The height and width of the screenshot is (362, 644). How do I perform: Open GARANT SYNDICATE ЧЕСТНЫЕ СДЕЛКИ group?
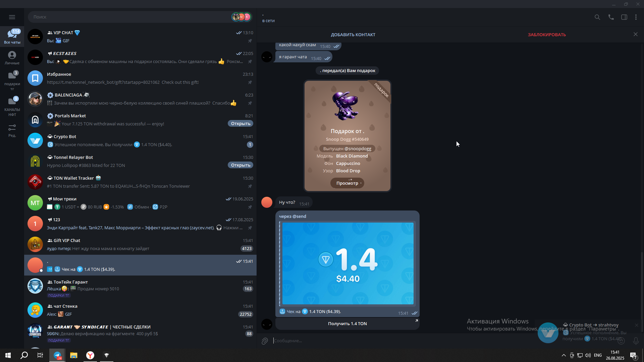(x=140, y=333)
